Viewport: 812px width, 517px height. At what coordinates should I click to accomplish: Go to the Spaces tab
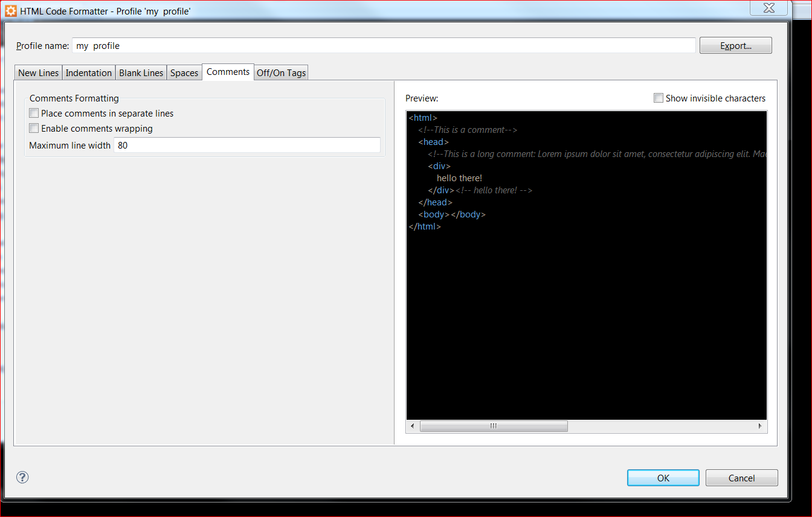(184, 72)
